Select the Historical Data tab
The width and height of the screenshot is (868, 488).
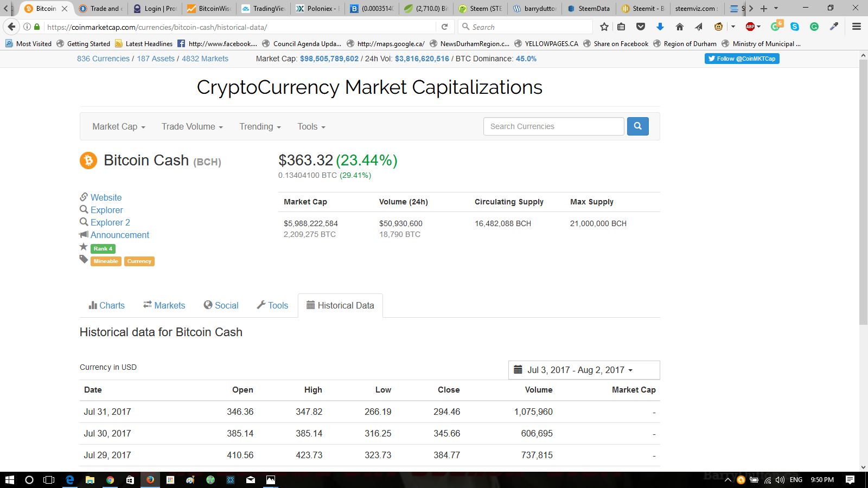tap(341, 305)
